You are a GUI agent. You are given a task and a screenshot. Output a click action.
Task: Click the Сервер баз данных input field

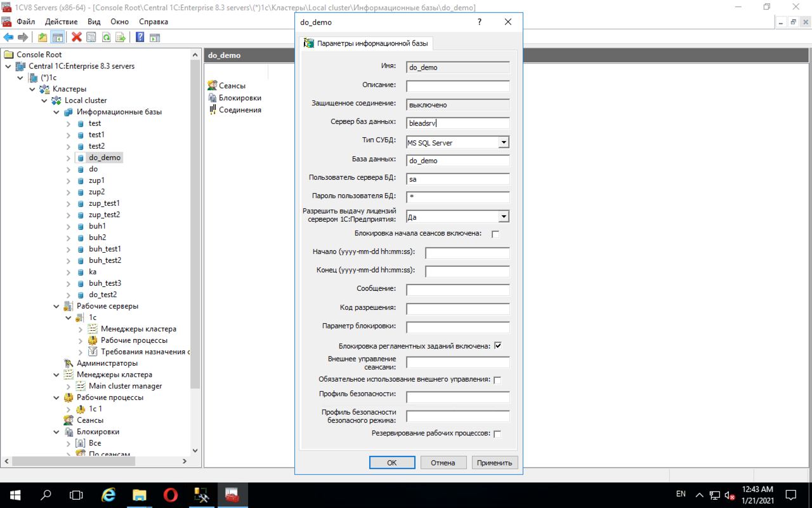tap(458, 123)
